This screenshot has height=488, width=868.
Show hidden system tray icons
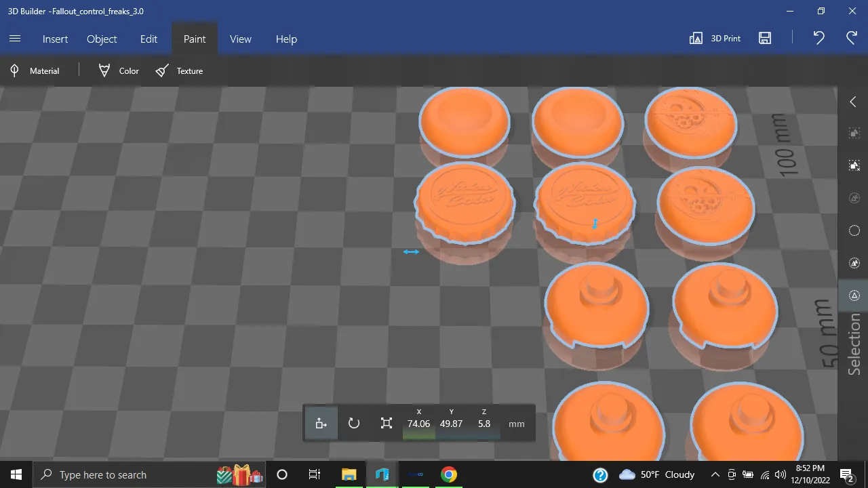[x=715, y=474]
